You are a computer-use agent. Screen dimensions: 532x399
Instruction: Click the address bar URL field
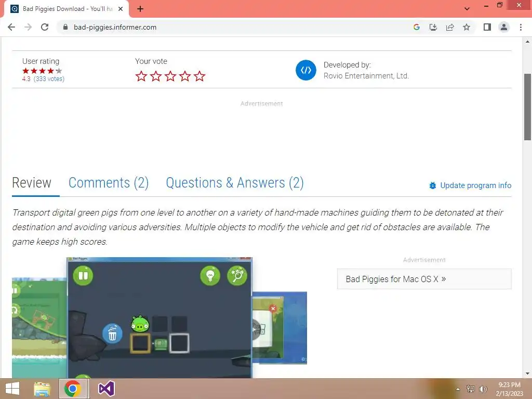[234, 27]
